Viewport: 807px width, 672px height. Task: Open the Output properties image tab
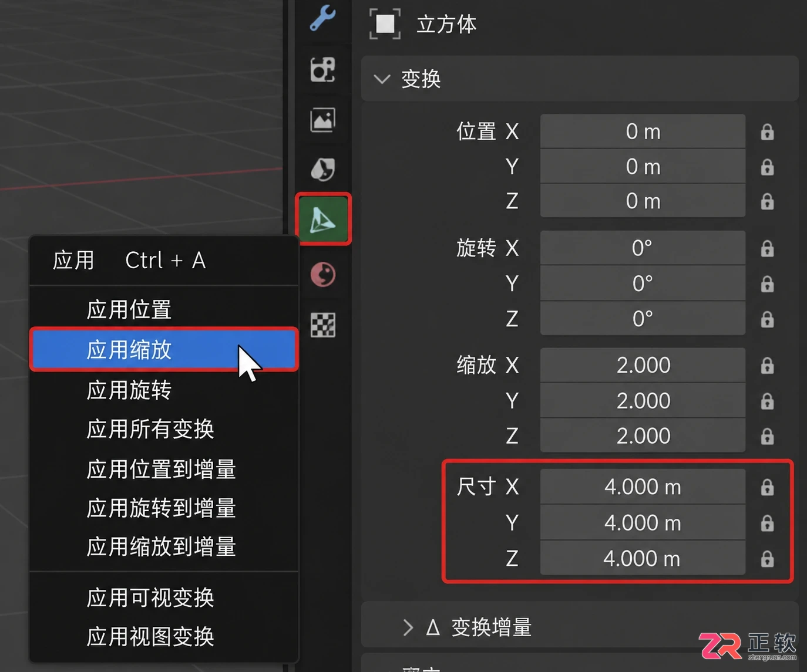click(x=323, y=120)
